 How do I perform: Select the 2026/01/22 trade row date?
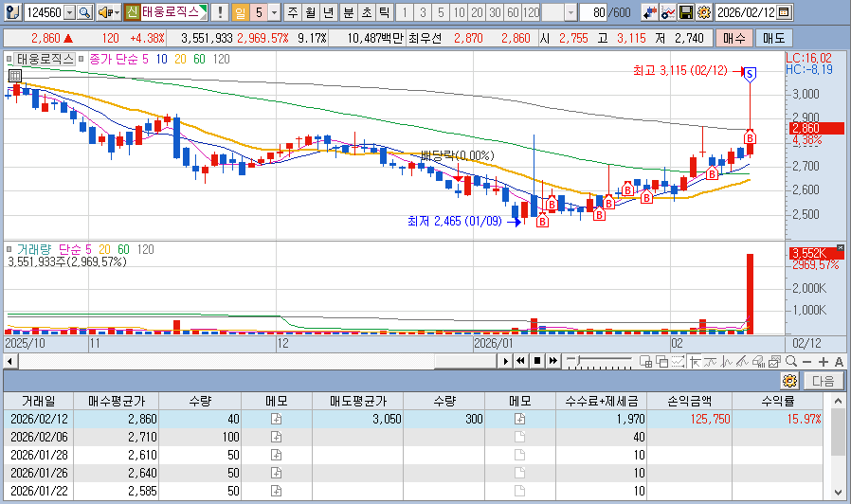[39, 491]
